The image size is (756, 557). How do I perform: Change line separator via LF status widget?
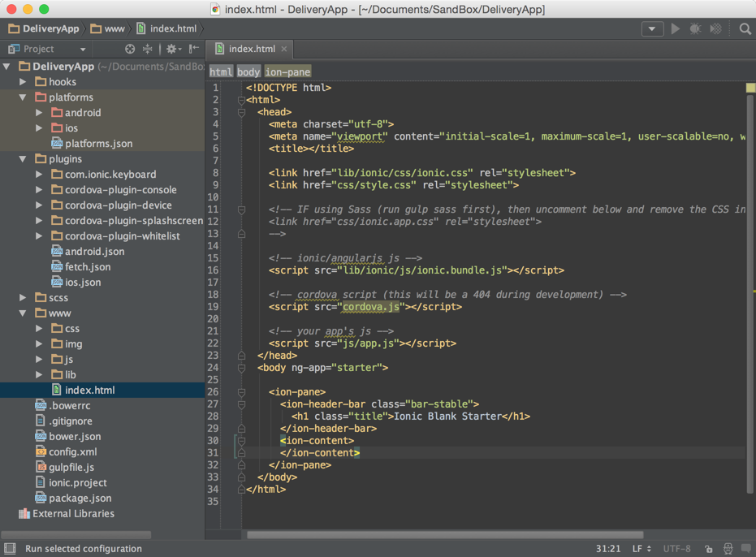642,549
